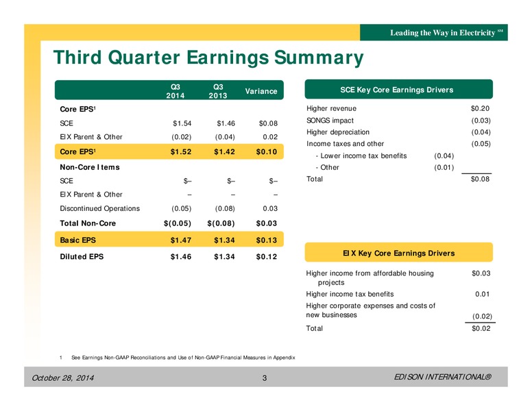Select Basic EPS variance $0.13
Image resolution: width=532 pixels, height=411 pixels.
tap(266, 240)
